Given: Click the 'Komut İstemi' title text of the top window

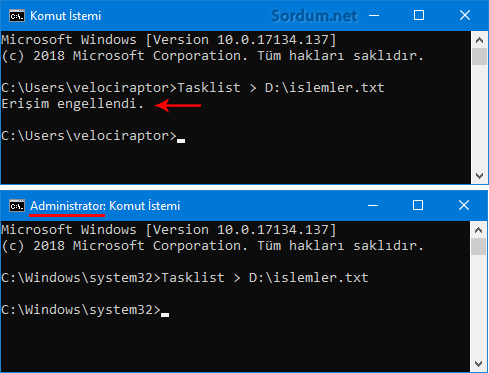Looking at the screenshot, I should coord(66,16).
